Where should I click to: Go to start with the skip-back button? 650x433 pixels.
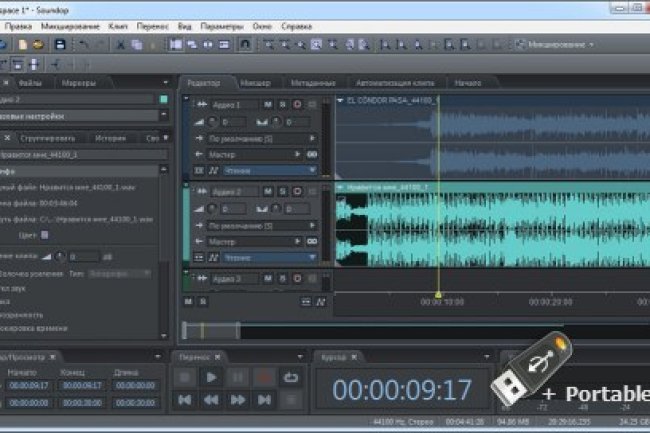click(x=184, y=400)
